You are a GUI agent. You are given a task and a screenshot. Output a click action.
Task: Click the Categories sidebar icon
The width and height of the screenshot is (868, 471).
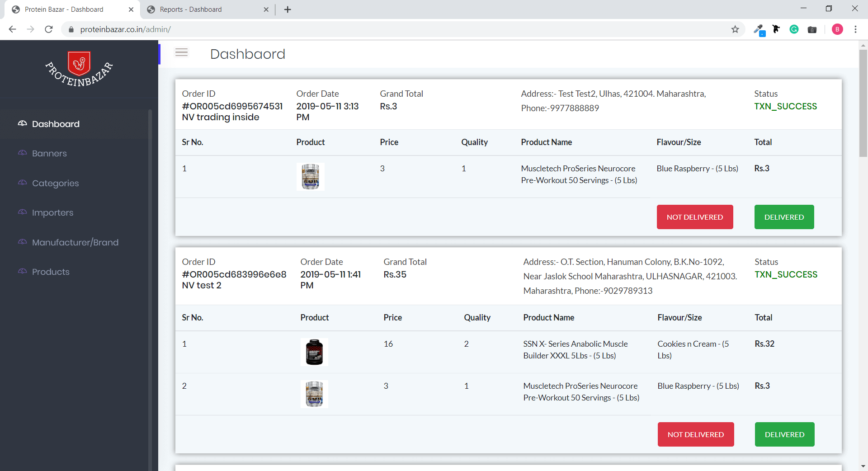(22, 183)
